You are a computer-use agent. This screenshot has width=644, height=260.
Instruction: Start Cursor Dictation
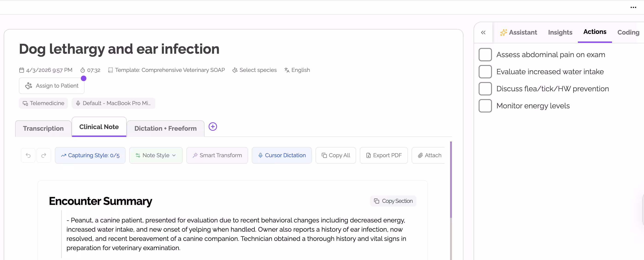281,155
